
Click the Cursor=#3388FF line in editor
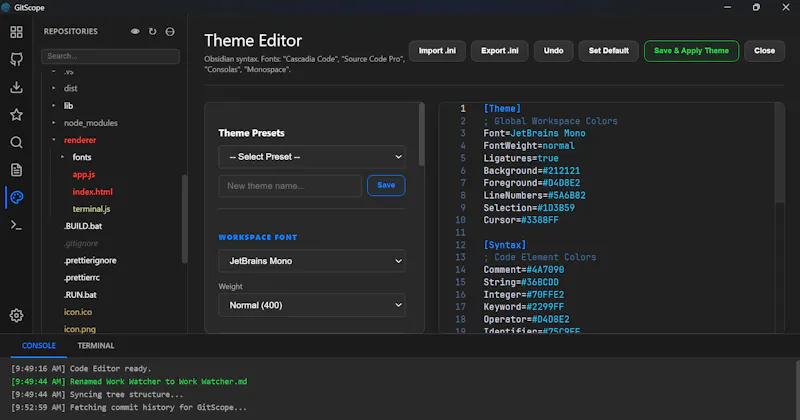[x=521, y=220]
